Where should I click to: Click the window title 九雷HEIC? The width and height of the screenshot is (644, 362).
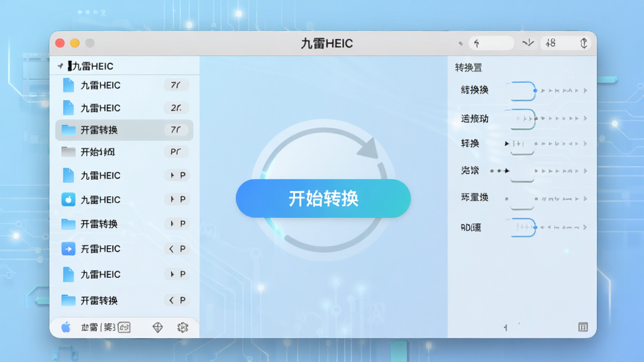327,43
